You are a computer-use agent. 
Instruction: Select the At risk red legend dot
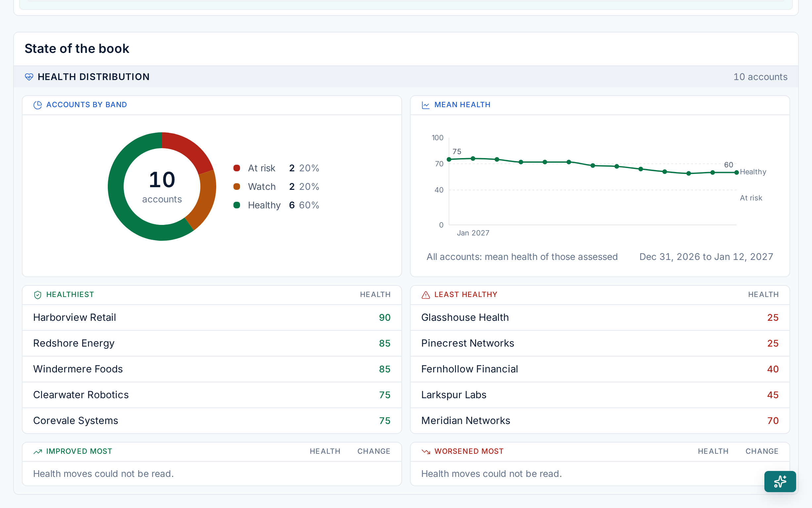(237, 168)
